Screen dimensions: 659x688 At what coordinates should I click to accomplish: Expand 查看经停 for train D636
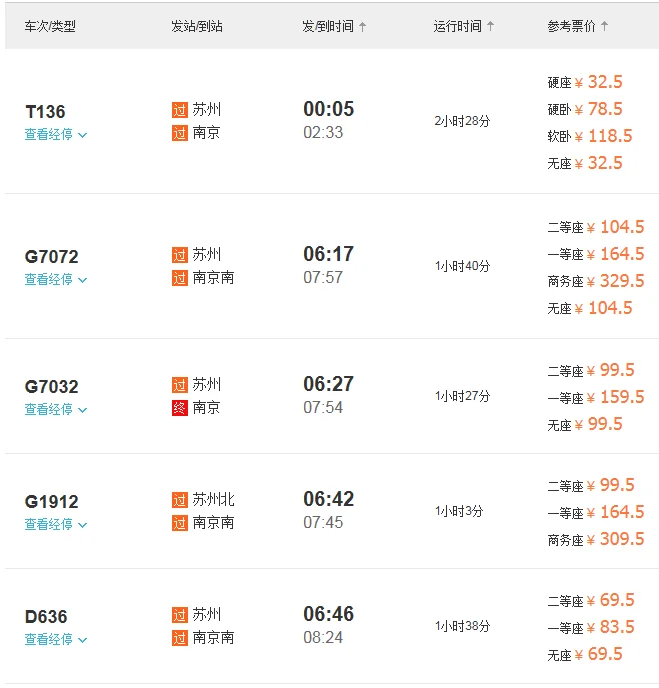[x=56, y=640]
